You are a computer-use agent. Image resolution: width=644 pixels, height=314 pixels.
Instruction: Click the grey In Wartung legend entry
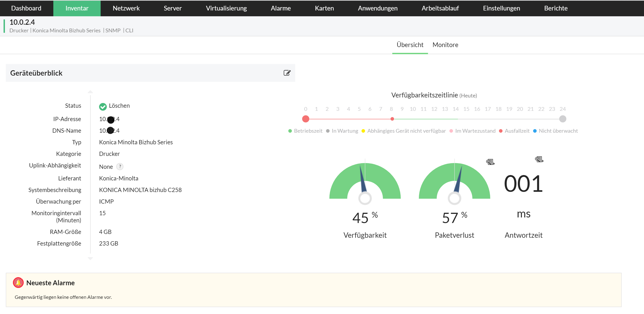(x=342, y=131)
